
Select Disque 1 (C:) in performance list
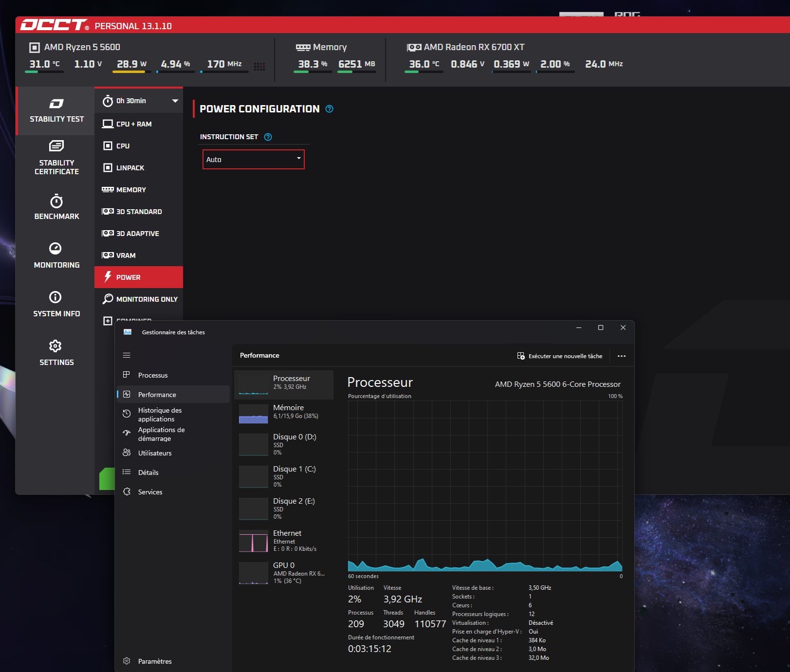coord(284,476)
